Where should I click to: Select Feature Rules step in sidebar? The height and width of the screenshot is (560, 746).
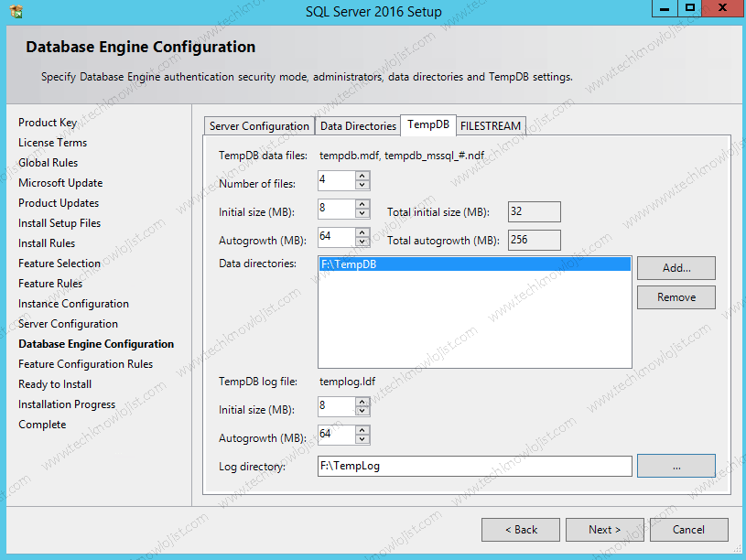50,284
